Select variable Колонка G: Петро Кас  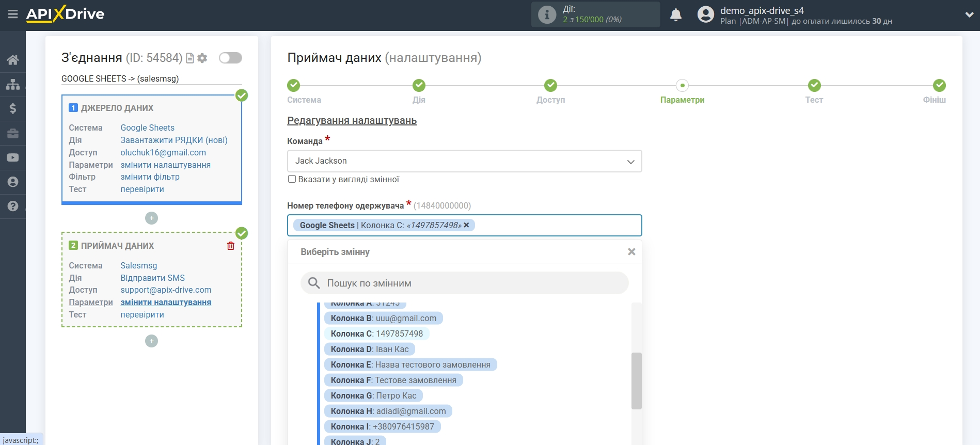(373, 395)
